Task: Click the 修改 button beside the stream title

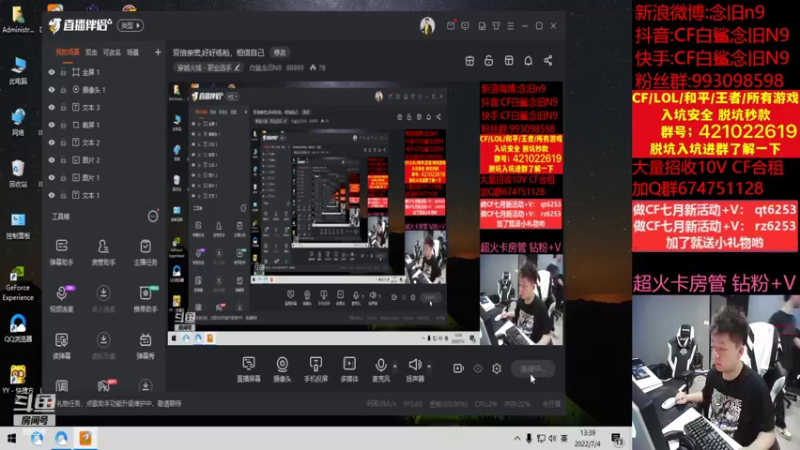Action: click(x=280, y=53)
